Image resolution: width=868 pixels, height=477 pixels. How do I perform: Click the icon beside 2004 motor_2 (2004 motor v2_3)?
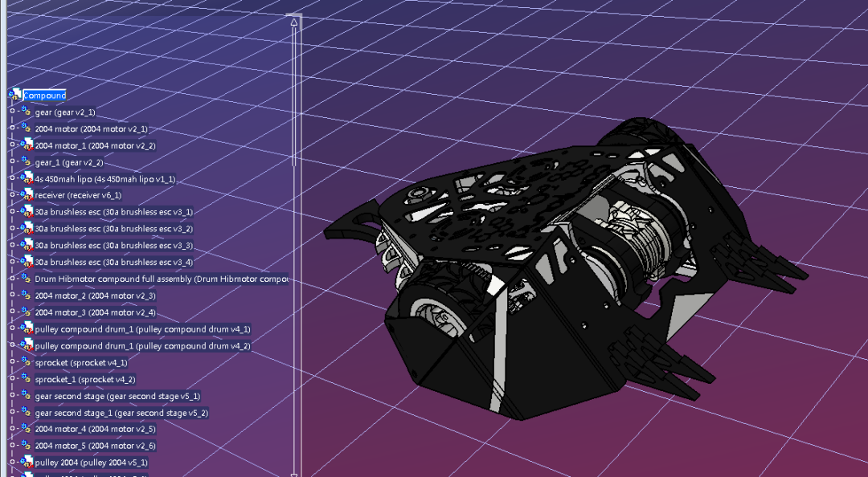(x=26, y=295)
